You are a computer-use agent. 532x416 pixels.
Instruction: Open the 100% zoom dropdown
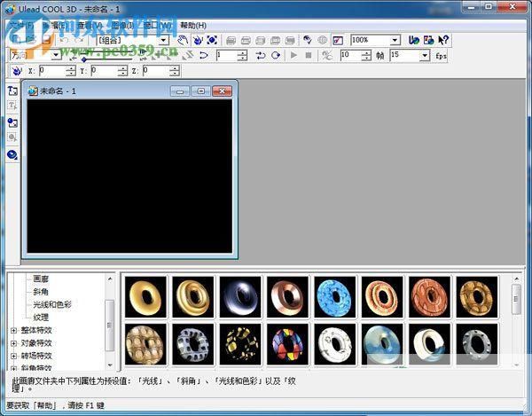click(394, 40)
